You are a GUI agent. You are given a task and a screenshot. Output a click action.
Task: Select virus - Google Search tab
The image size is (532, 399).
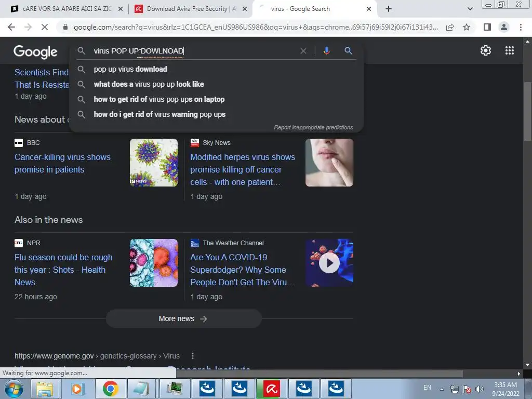[x=300, y=9]
